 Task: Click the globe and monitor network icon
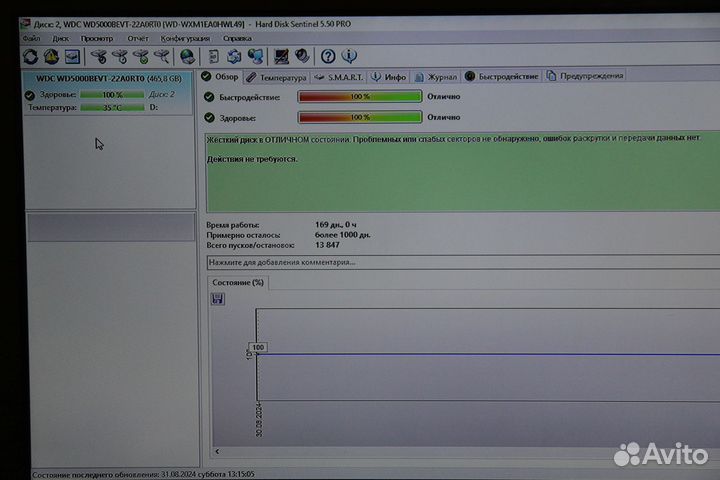pos(255,56)
